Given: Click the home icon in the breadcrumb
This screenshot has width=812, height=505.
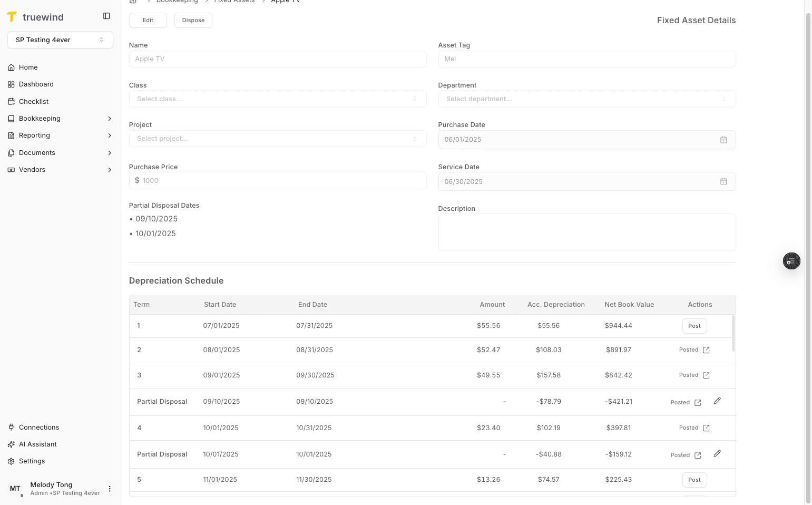Looking at the screenshot, I should (132, 2).
